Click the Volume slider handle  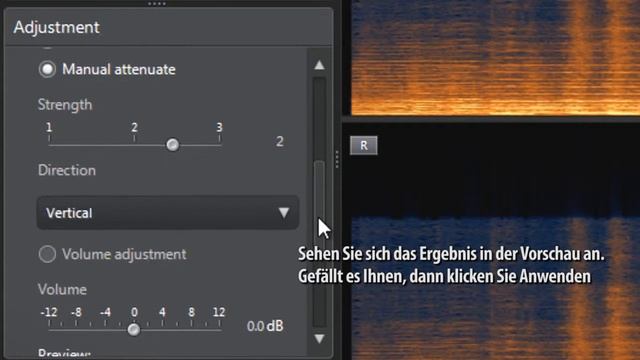click(133, 329)
